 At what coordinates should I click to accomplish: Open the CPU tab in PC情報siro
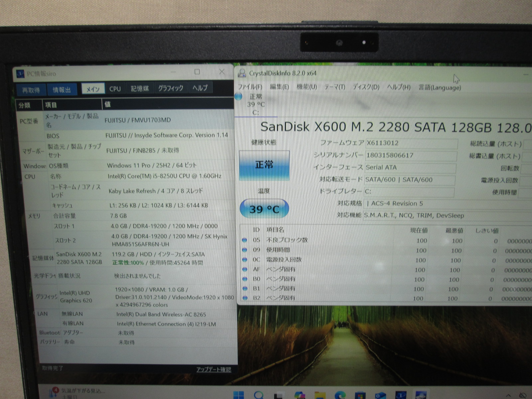click(x=115, y=89)
